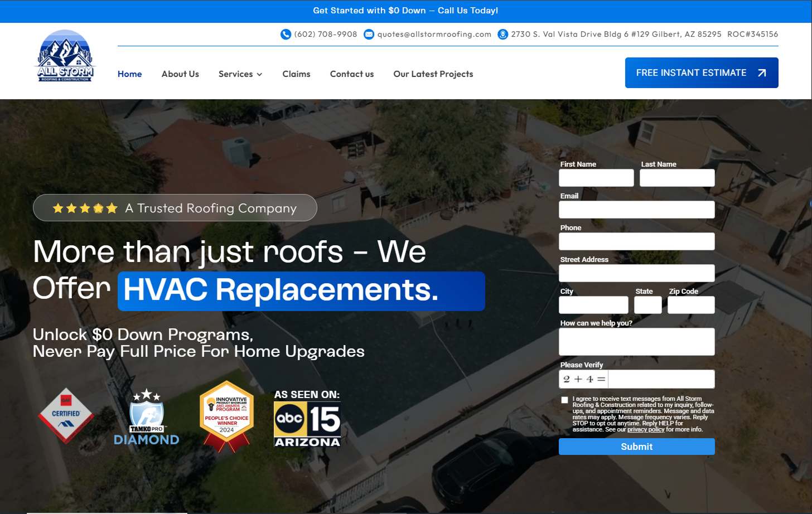Click the Phone input field
Image resolution: width=812 pixels, height=514 pixels.
click(x=637, y=241)
